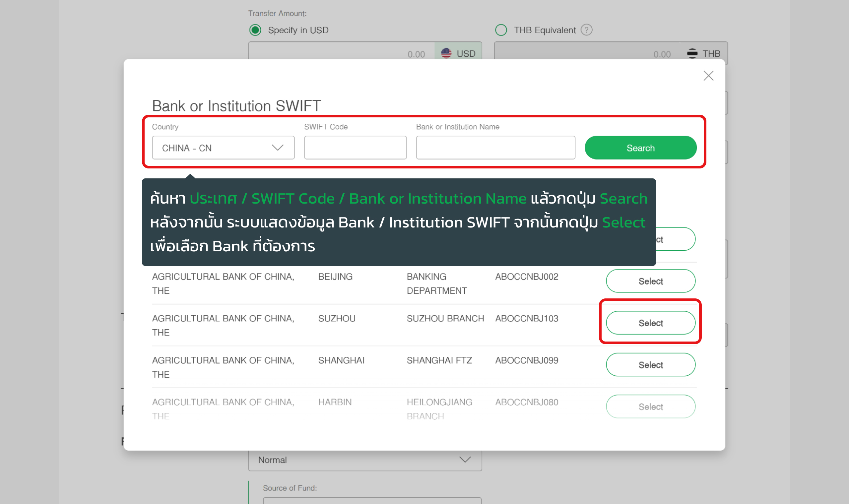Close the Bank or Institution SWIFT dialog

tap(708, 76)
